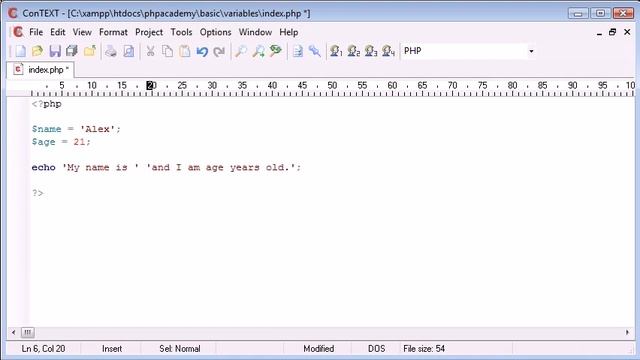This screenshot has width=640, height=360.
Task: Open the Tools menu
Action: pos(181,32)
